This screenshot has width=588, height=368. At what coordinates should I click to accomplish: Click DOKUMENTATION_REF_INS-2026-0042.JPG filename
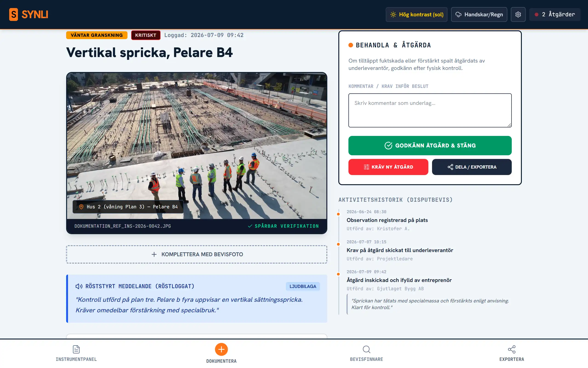click(122, 226)
